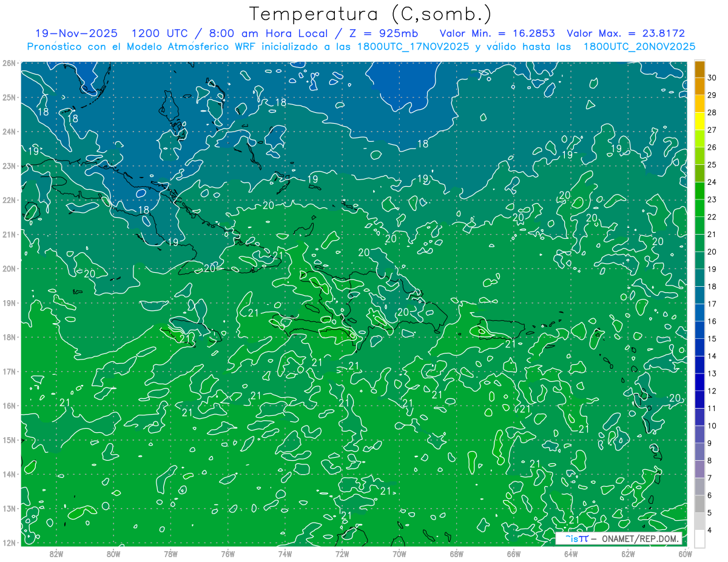Image resolution: width=728 pixels, height=562 pixels.
Task: Select the green swatch between 22 and 23
Action: pyautogui.click(x=699, y=208)
